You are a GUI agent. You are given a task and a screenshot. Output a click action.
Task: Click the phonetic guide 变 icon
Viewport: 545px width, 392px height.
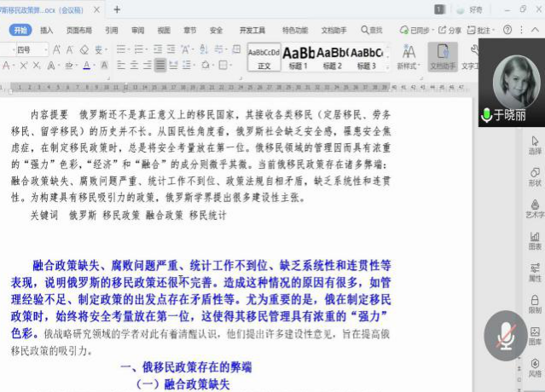pos(98,49)
